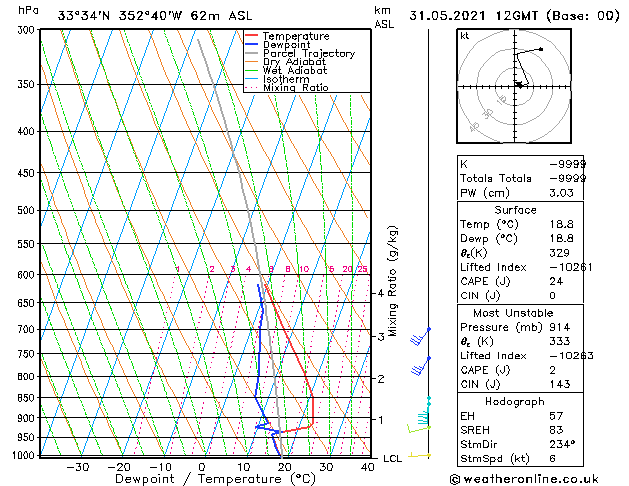Click the cyan wind barb near 900 hPa
The image size is (629, 486).
[x=424, y=411]
